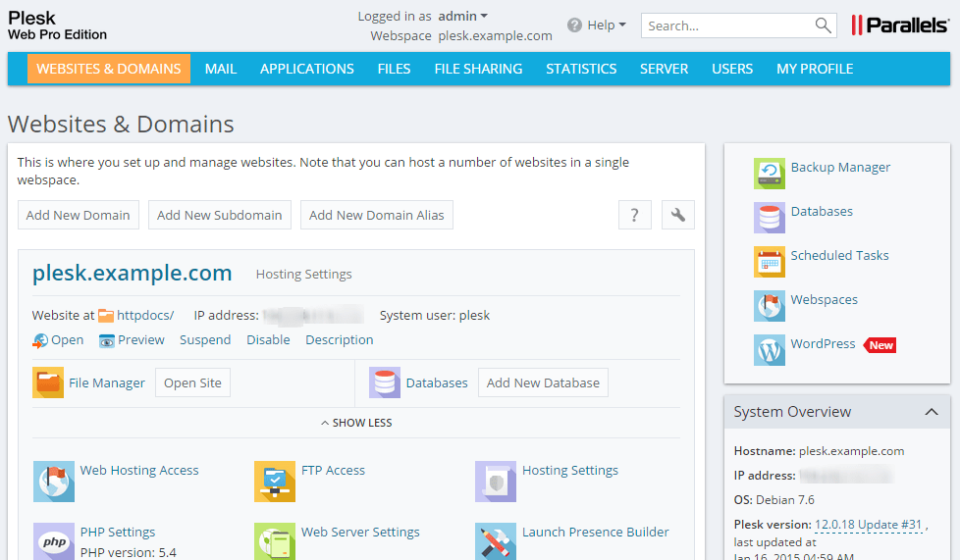960x560 pixels.
Task: Click the Suspend link
Action: [x=205, y=340]
